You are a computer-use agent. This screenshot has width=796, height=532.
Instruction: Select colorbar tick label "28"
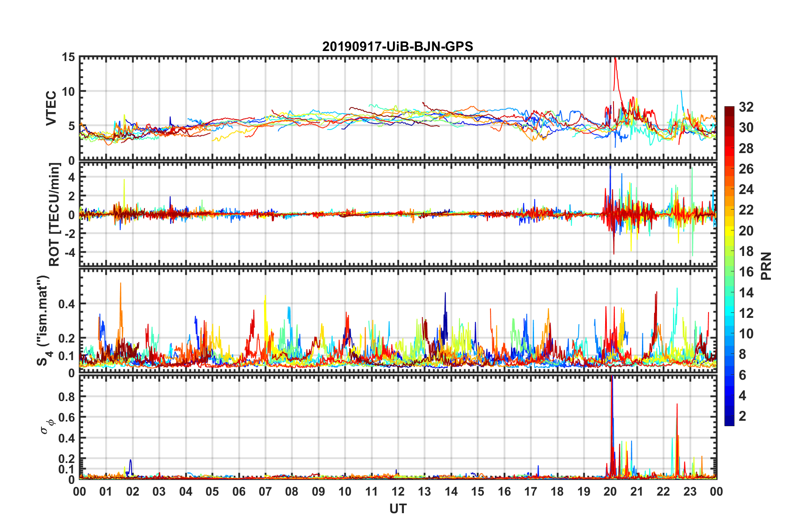(x=746, y=148)
